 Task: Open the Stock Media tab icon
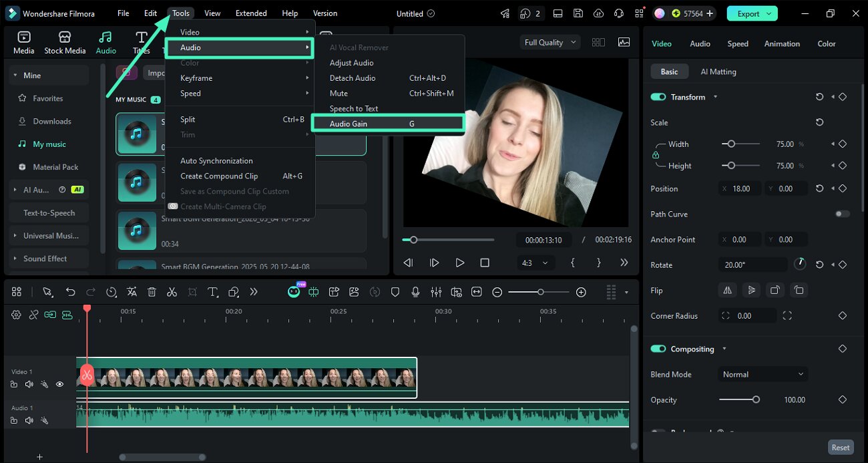(x=65, y=42)
